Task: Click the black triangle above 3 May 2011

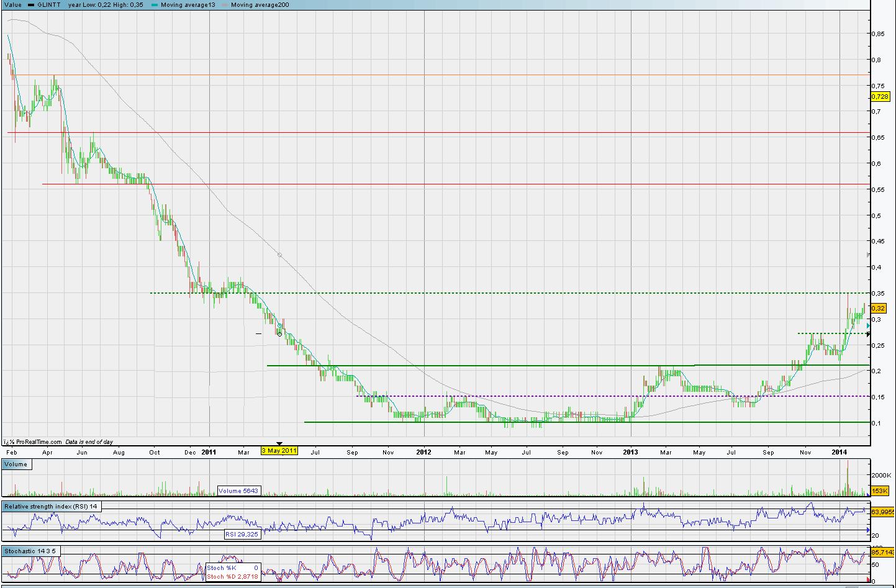Action: coord(279,443)
